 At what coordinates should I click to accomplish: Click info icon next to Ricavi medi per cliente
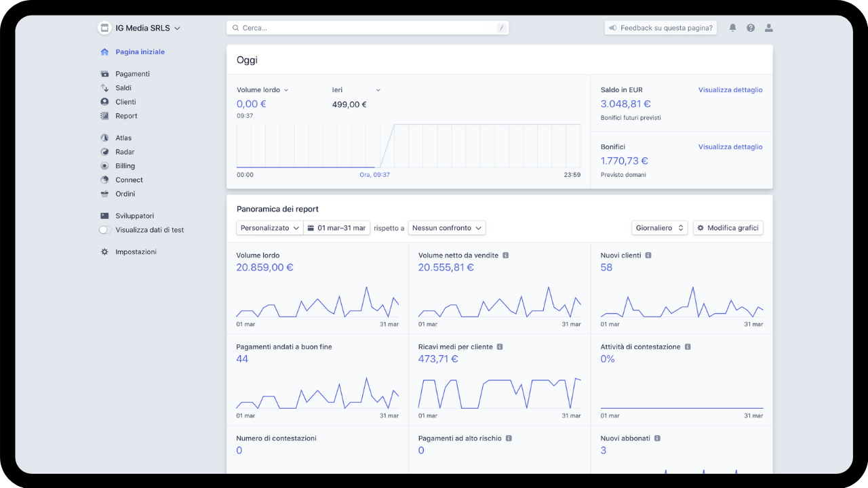[x=500, y=347]
